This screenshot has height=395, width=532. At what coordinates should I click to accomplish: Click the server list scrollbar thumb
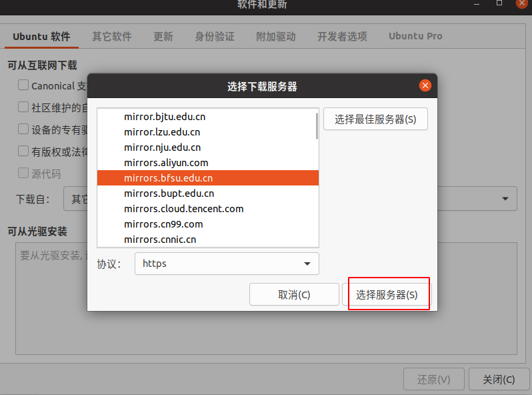pyautogui.click(x=317, y=126)
